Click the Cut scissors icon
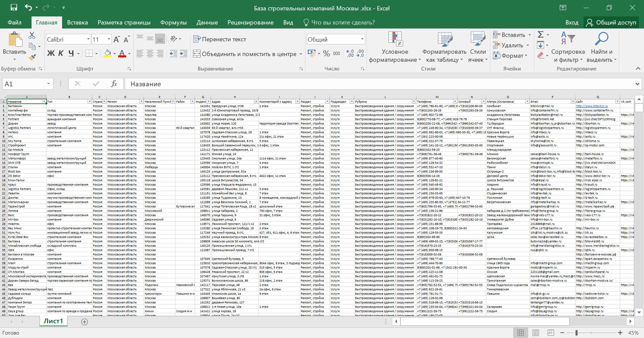This screenshot has width=644, height=338. [x=32, y=35]
